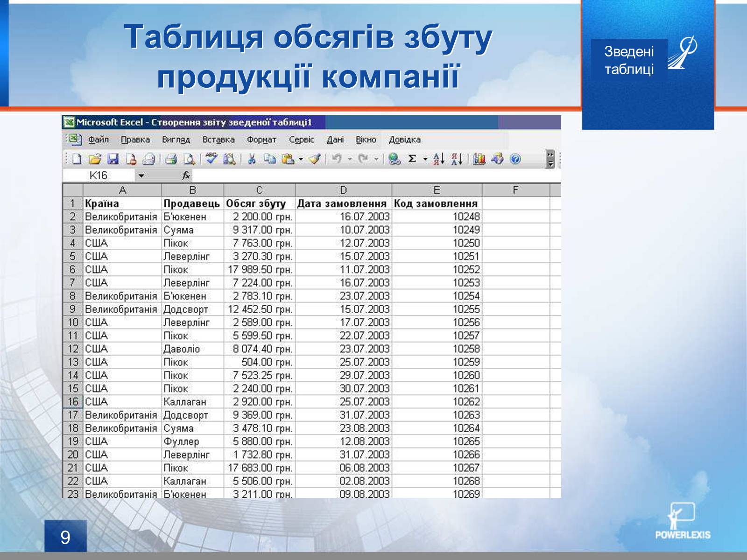The image size is (747, 560).
Task: Open the Формат menu
Action: (261, 140)
